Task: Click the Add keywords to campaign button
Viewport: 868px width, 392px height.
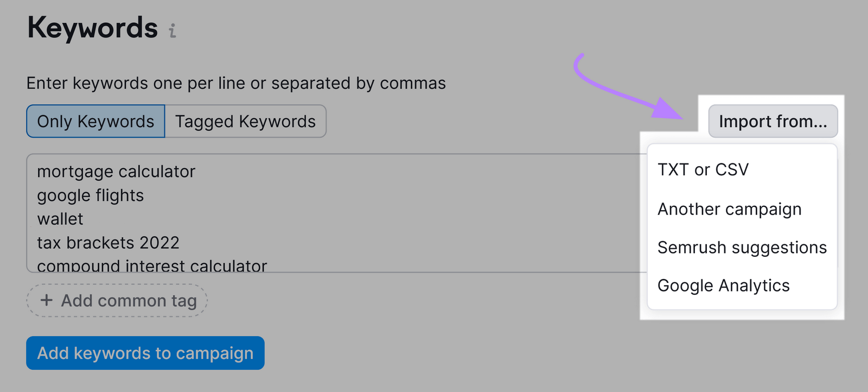Action: [x=145, y=353]
